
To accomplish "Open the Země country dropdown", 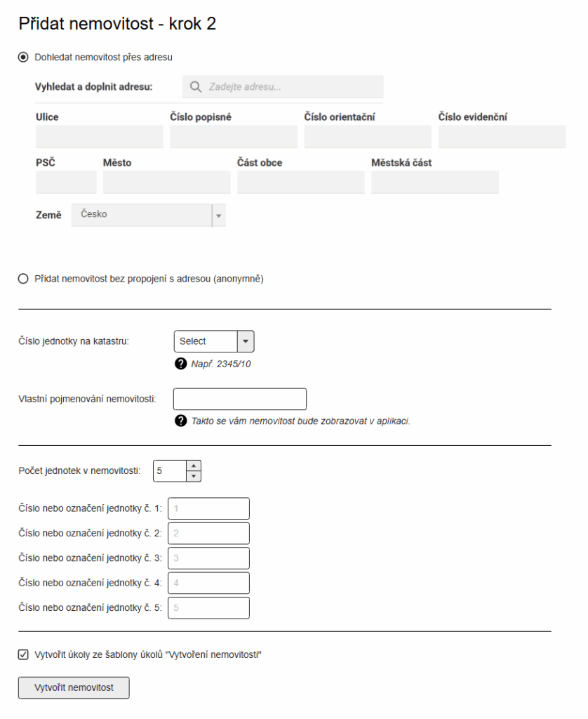I will pos(149,215).
